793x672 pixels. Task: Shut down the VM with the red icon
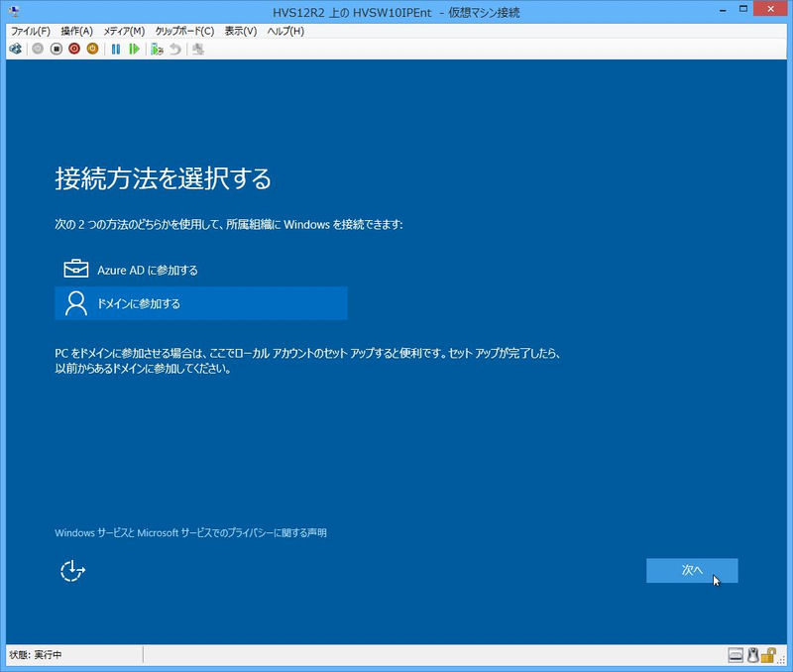[74, 49]
